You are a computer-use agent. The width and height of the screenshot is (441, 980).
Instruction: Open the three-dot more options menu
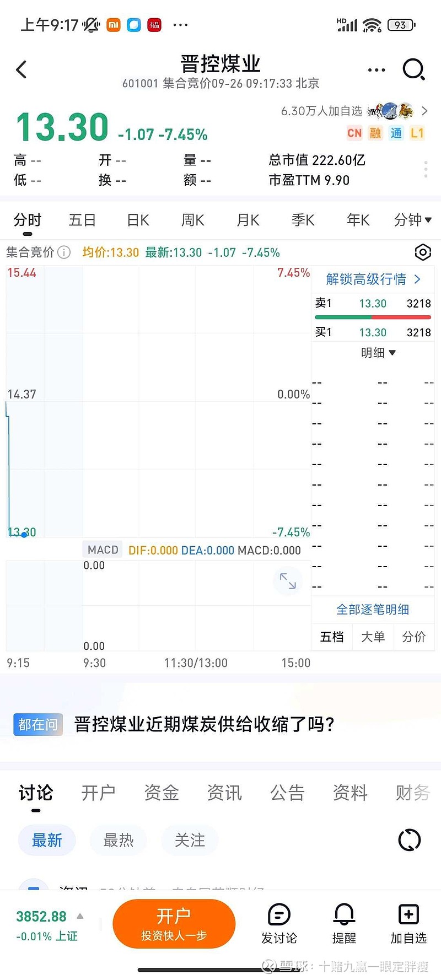[376, 70]
